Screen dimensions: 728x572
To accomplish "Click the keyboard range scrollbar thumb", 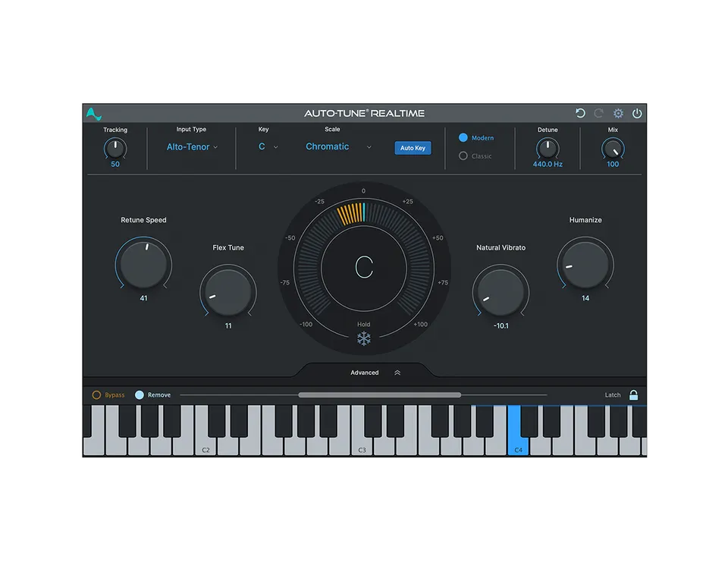I will point(380,394).
